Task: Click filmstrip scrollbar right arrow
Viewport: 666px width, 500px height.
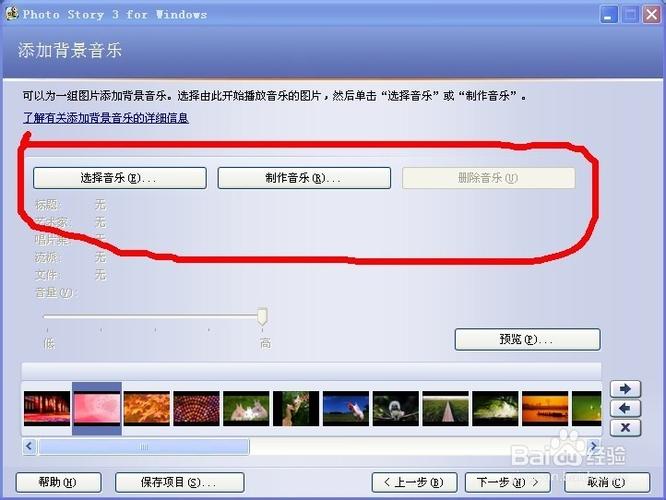Action: (593, 447)
